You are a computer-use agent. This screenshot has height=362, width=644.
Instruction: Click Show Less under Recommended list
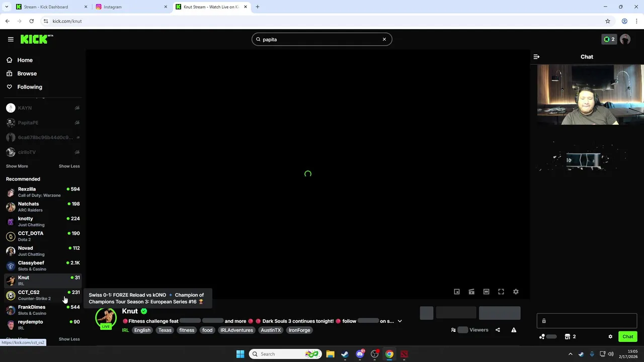tap(69, 339)
